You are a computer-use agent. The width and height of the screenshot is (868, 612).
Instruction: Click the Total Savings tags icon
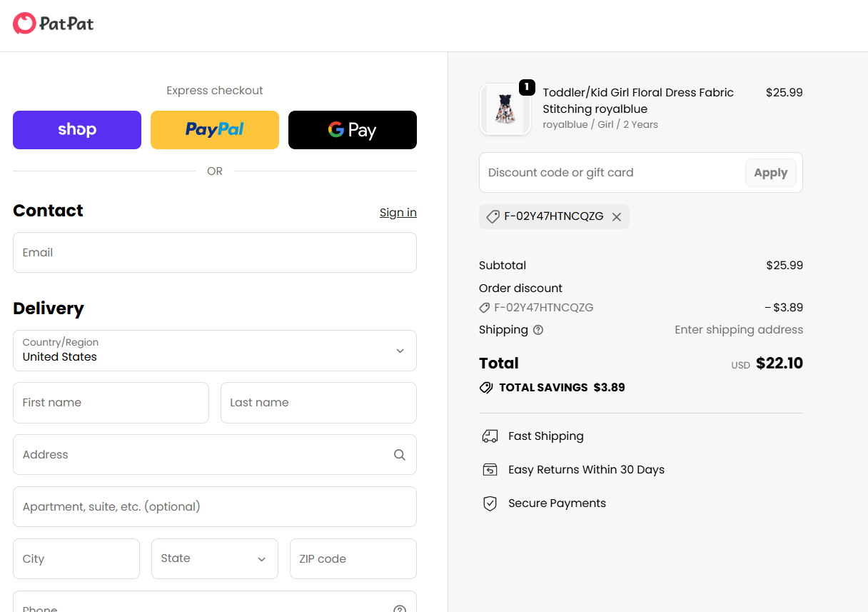tap(486, 388)
